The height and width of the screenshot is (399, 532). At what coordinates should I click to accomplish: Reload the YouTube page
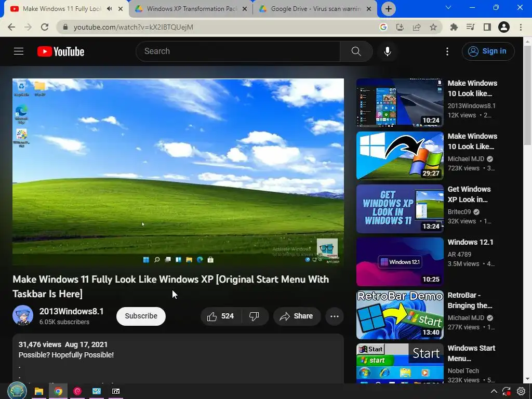(45, 27)
